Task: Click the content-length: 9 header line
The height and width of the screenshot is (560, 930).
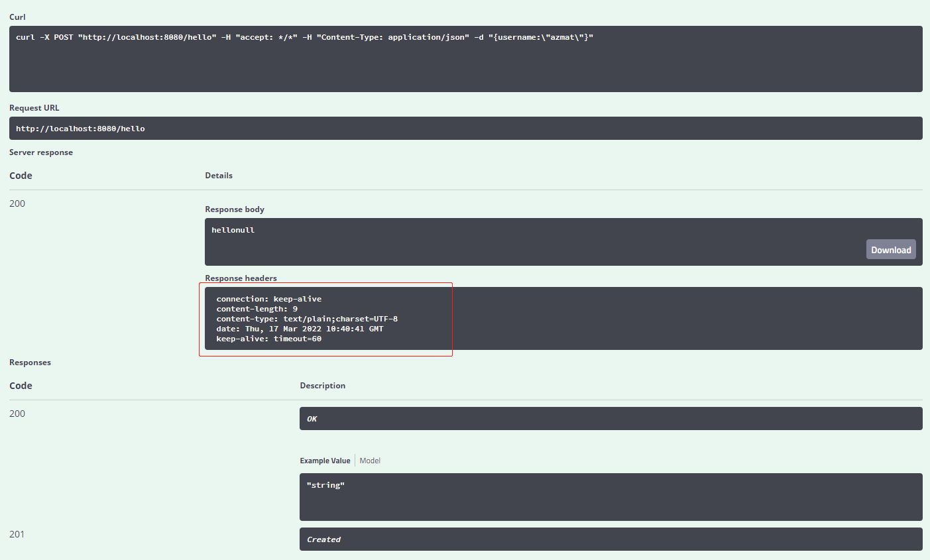Action: [x=257, y=309]
